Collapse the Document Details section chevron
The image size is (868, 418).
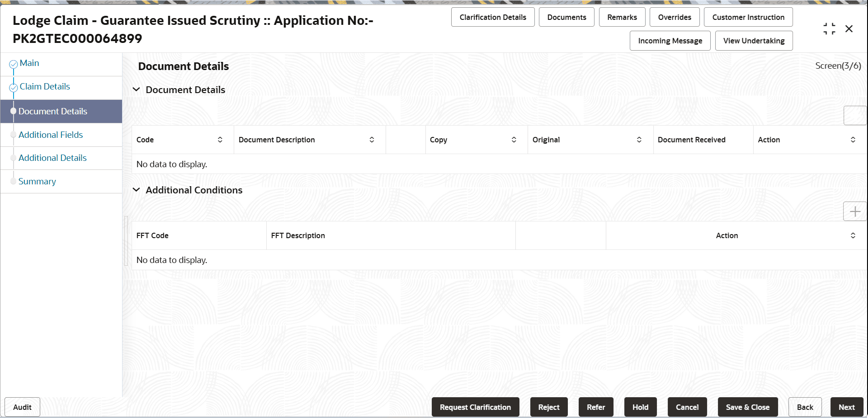pos(136,89)
